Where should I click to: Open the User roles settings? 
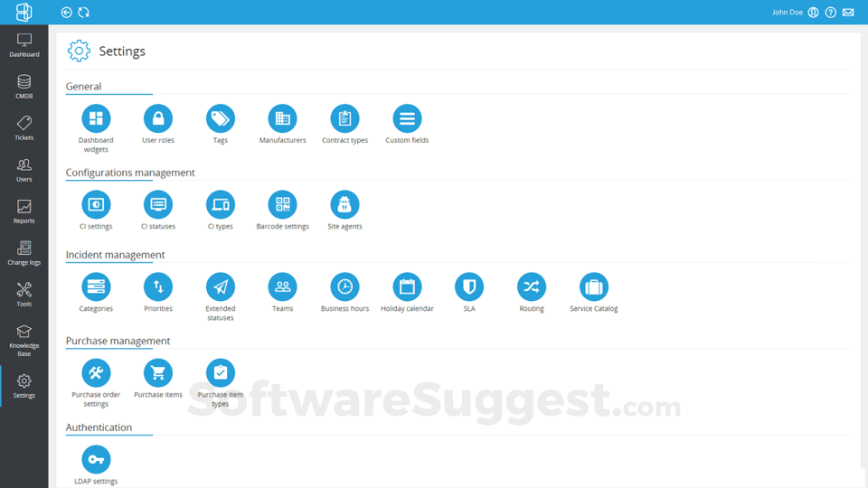[x=157, y=119]
